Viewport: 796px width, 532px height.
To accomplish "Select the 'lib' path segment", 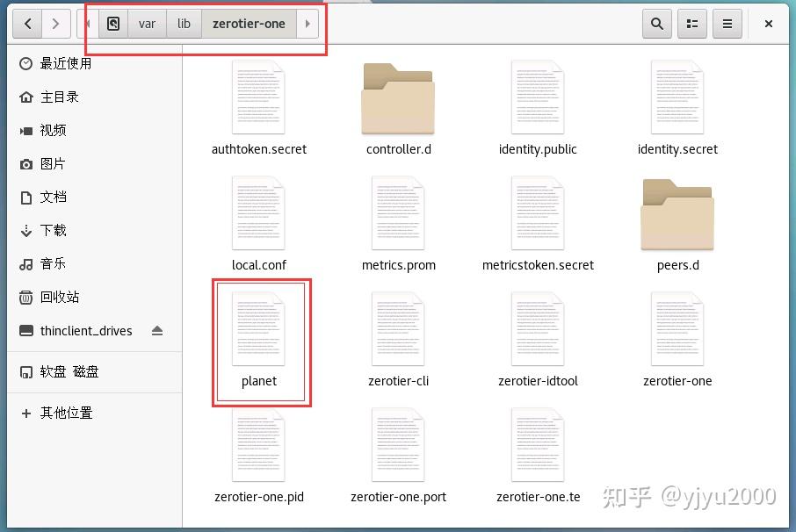I will pyautogui.click(x=184, y=24).
